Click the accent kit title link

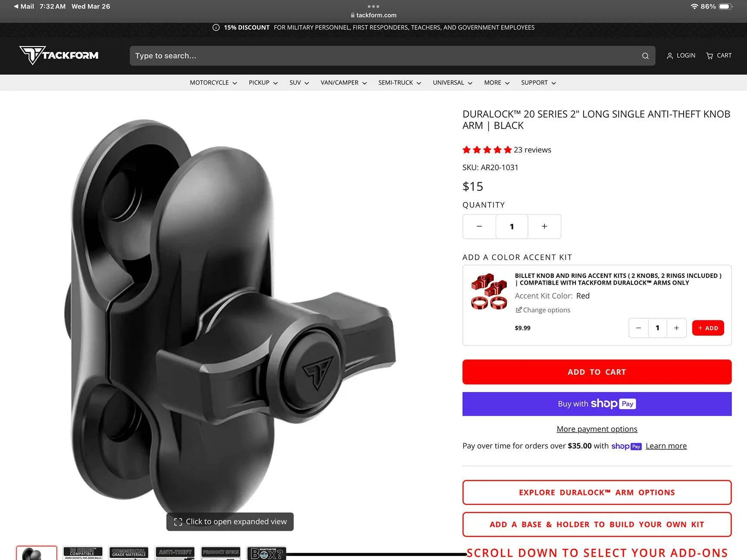(618, 279)
